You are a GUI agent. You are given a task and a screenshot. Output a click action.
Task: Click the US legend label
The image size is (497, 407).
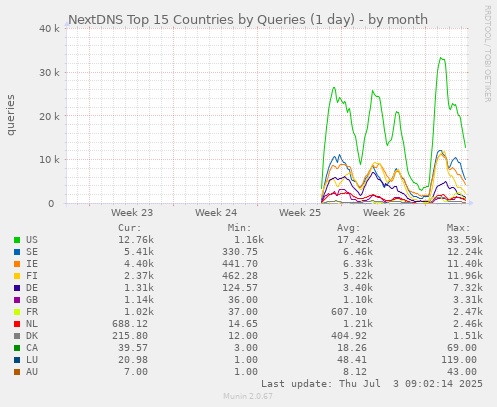[32, 240]
